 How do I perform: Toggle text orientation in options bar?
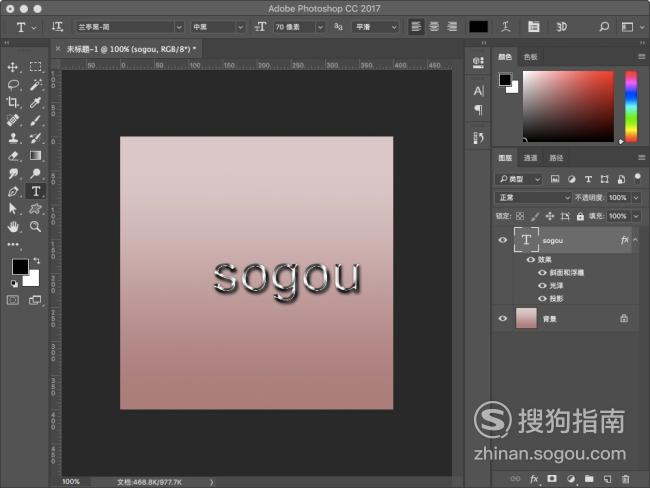pyautogui.click(x=57, y=27)
